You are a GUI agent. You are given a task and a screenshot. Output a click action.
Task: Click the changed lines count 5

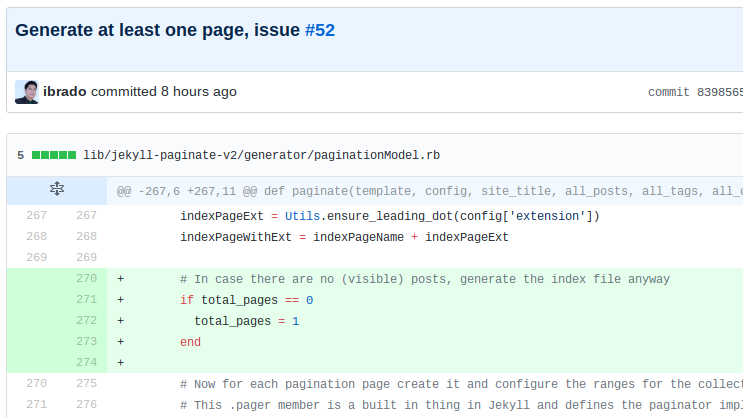tap(20, 155)
